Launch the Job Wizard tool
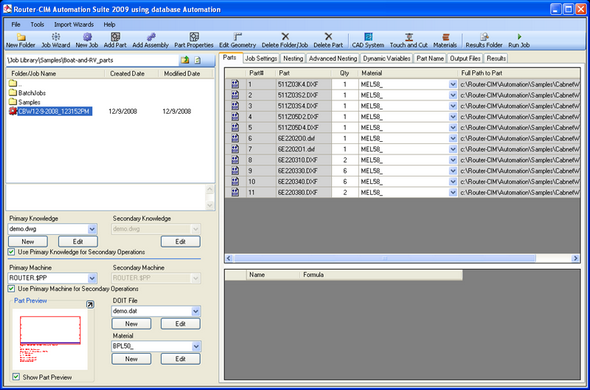 pyautogui.click(x=56, y=41)
